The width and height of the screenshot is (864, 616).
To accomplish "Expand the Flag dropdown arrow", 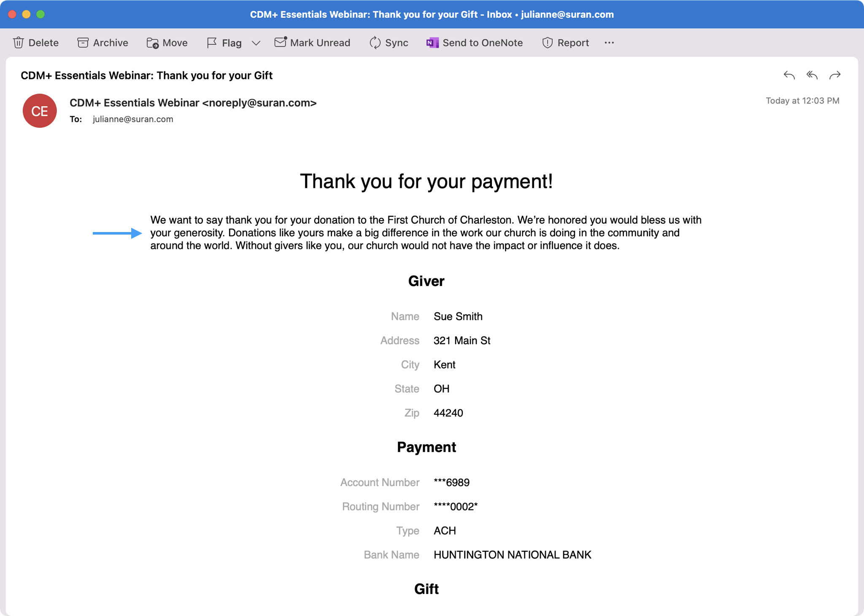I will tap(256, 43).
